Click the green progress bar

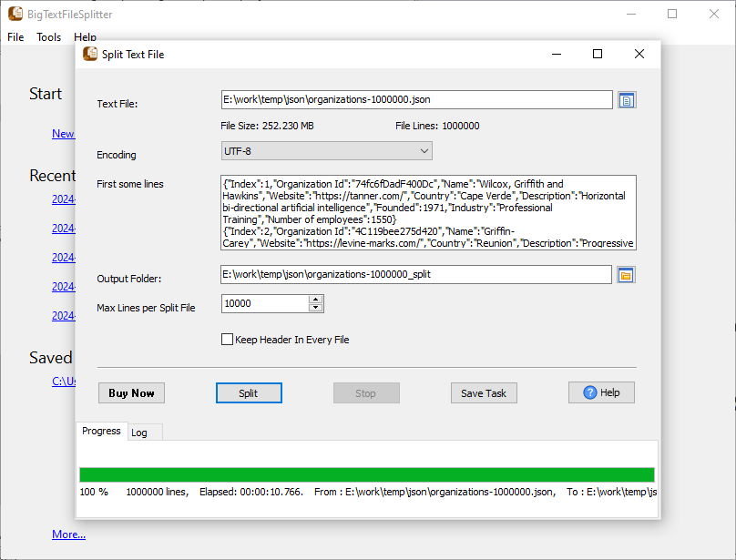point(366,474)
